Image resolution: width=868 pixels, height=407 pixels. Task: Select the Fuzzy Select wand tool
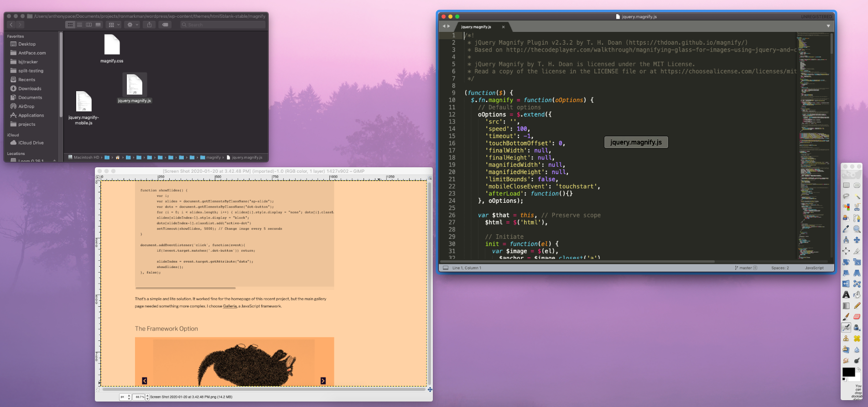click(857, 196)
